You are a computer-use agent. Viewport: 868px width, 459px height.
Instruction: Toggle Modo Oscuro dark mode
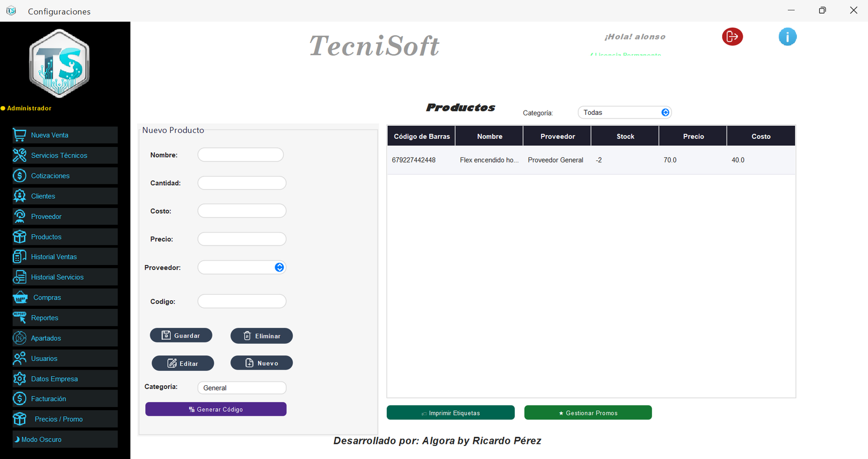point(65,439)
